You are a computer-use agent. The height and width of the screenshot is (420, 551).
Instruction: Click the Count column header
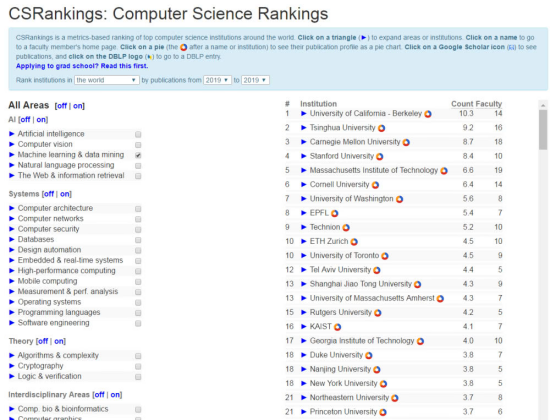[x=462, y=104]
